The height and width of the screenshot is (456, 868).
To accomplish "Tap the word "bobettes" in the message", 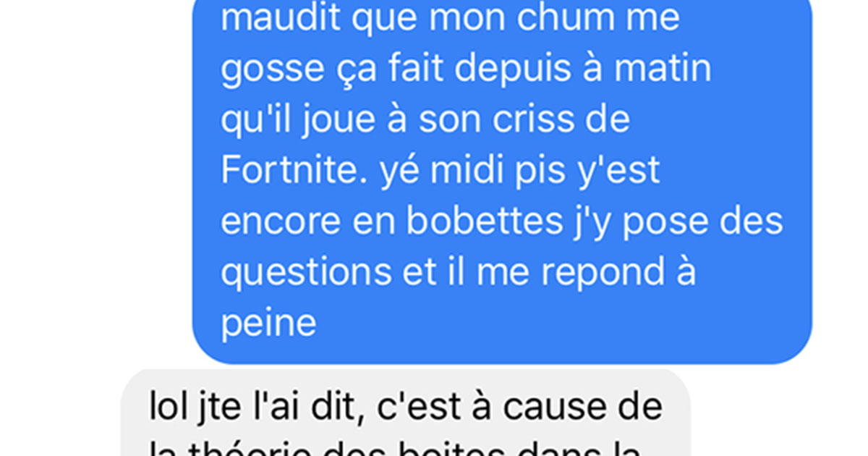I will (476, 221).
